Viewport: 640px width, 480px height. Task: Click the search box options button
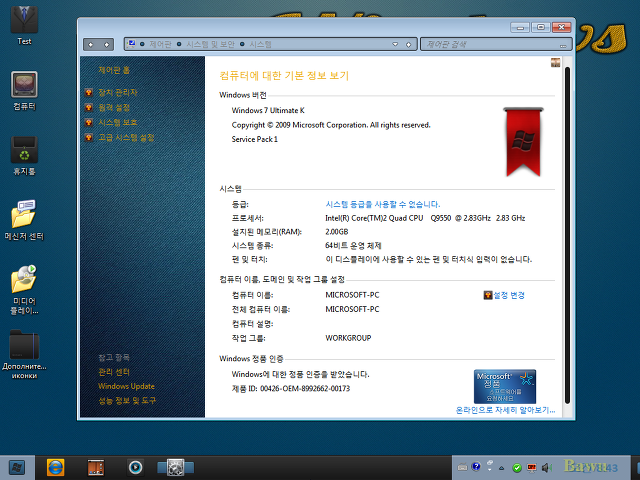pyautogui.click(x=563, y=44)
